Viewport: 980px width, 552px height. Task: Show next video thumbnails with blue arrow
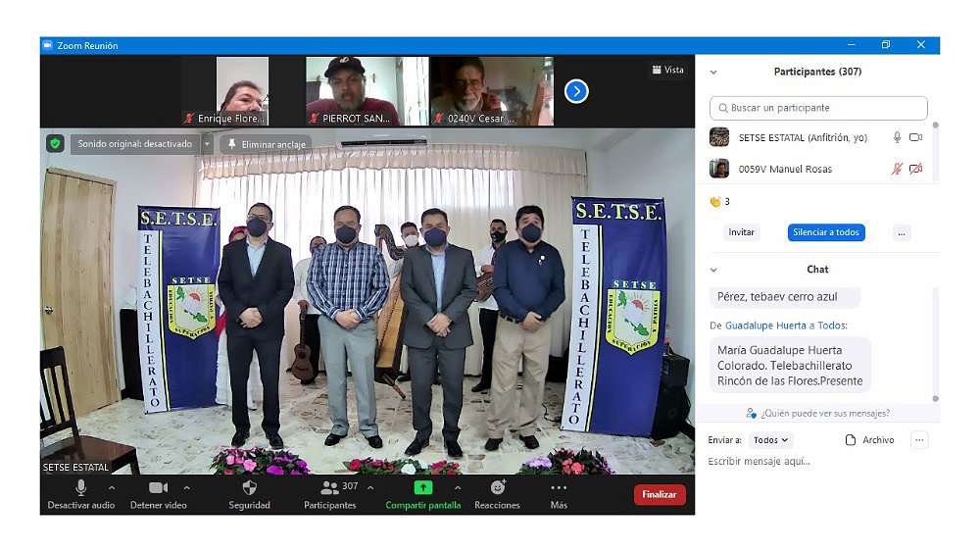coord(576,91)
